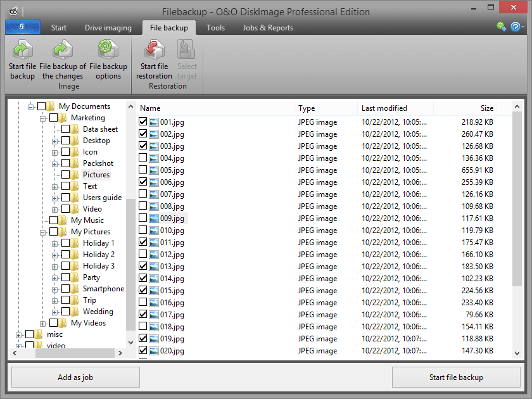This screenshot has width=532, height=399.
Task: Expand the Desktop folder node
Action: pyautogui.click(x=54, y=141)
